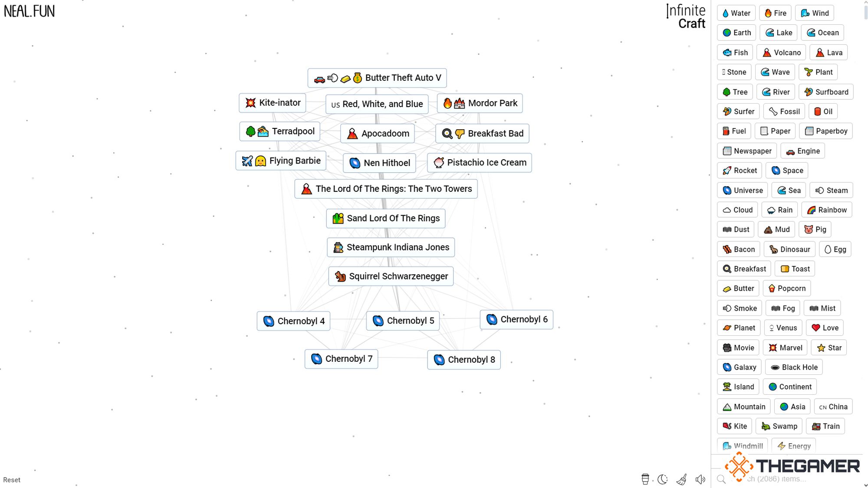868x488 pixels.
Task: Select Mordor Park canvas element
Action: 480,103
